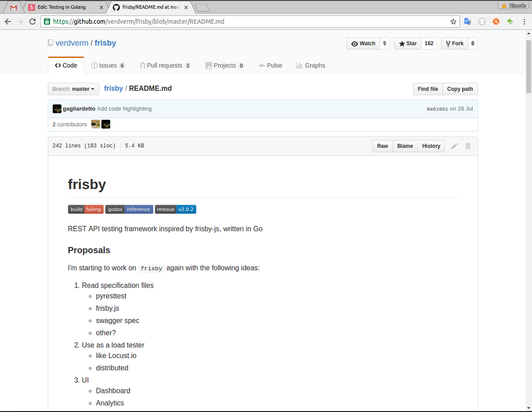Screen dimensions: 532x412
Task: Click the Find file button
Action: point(428,89)
